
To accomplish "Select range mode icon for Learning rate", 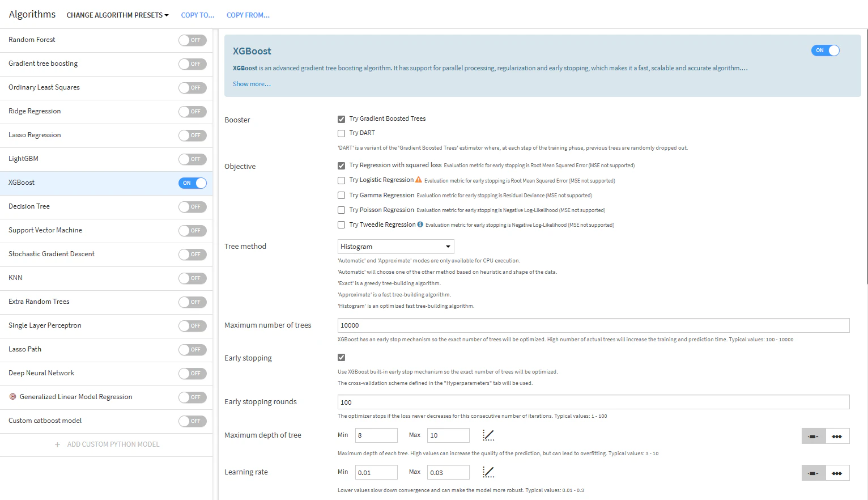I will point(814,473).
